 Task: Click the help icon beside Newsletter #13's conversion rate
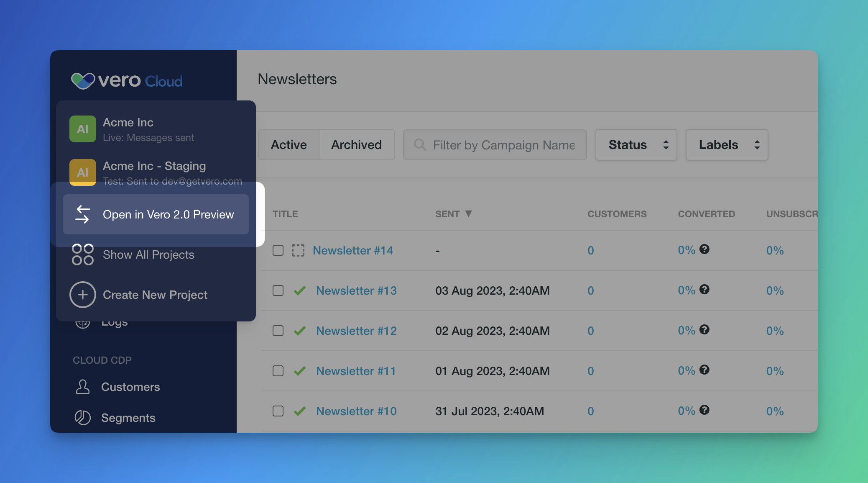705,290
